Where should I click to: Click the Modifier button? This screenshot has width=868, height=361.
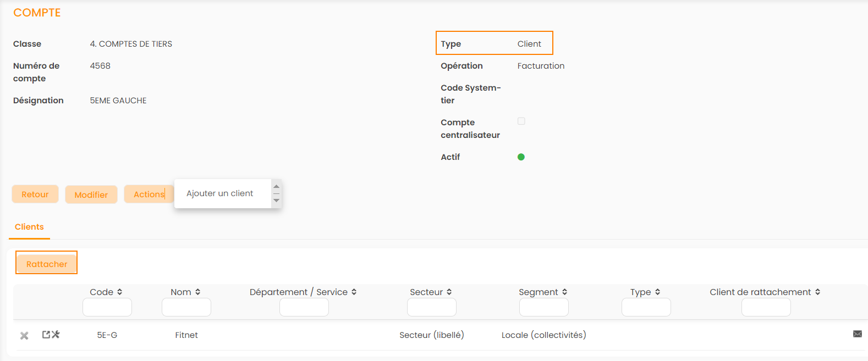point(91,195)
